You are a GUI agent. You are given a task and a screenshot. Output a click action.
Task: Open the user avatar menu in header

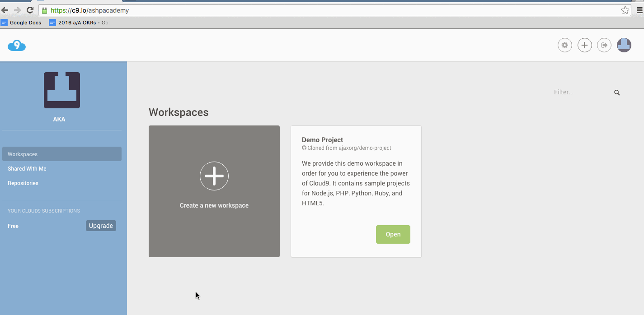(x=624, y=45)
